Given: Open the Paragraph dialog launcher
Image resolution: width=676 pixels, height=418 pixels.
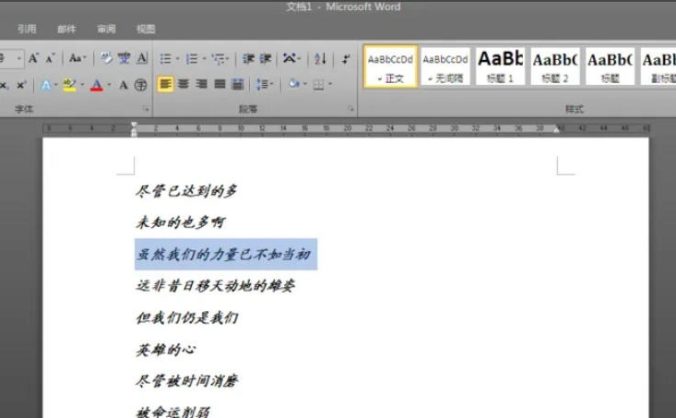Looking at the screenshot, I should click(x=351, y=109).
